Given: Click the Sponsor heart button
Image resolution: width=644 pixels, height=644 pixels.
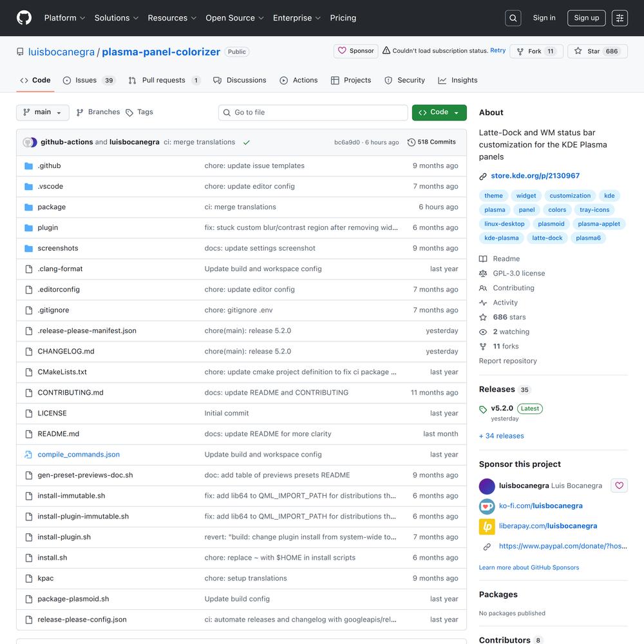Looking at the screenshot, I should point(355,51).
